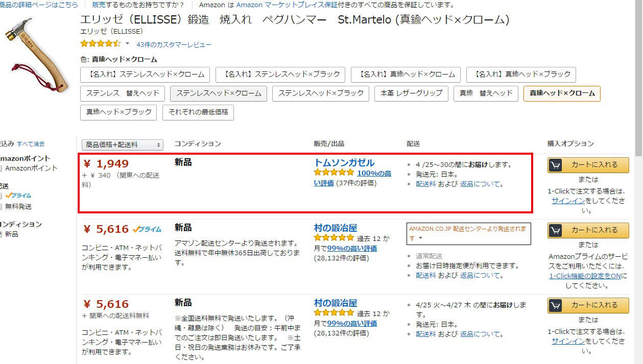The image size is (643, 364).
Task: Open 1-Click機能の設定をON link
Action: click(x=585, y=276)
